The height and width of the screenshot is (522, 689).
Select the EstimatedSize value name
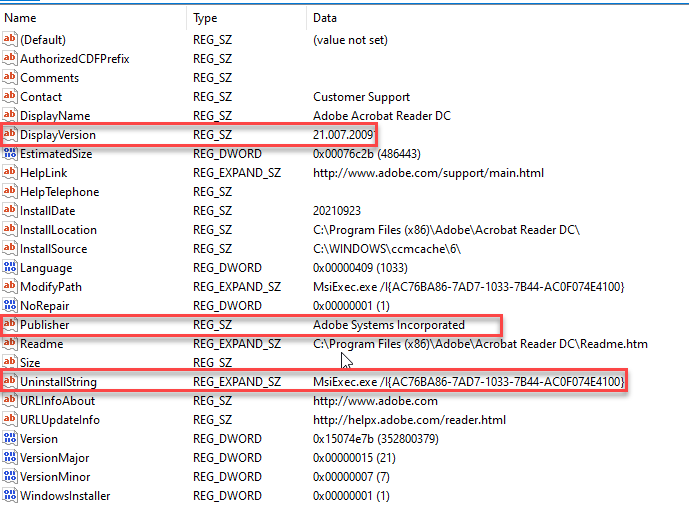56,154
